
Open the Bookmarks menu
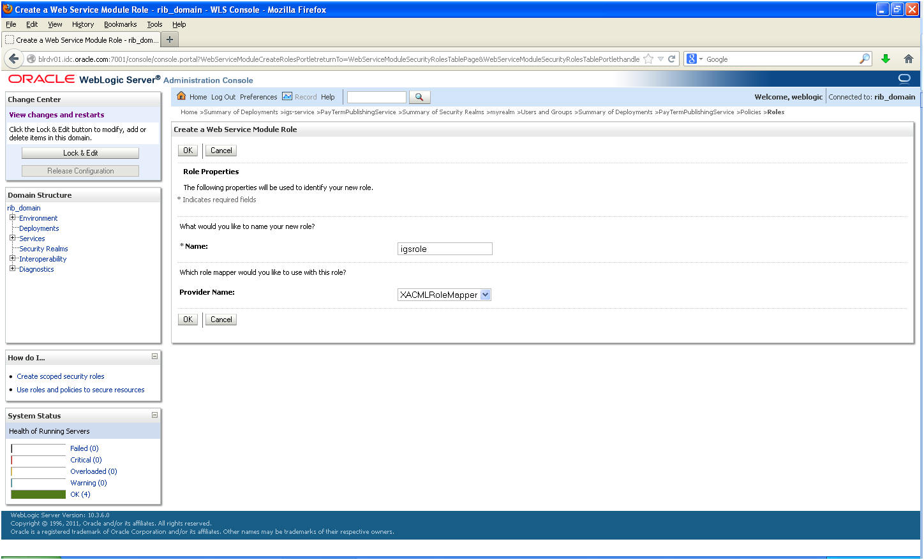click(120, 24)
